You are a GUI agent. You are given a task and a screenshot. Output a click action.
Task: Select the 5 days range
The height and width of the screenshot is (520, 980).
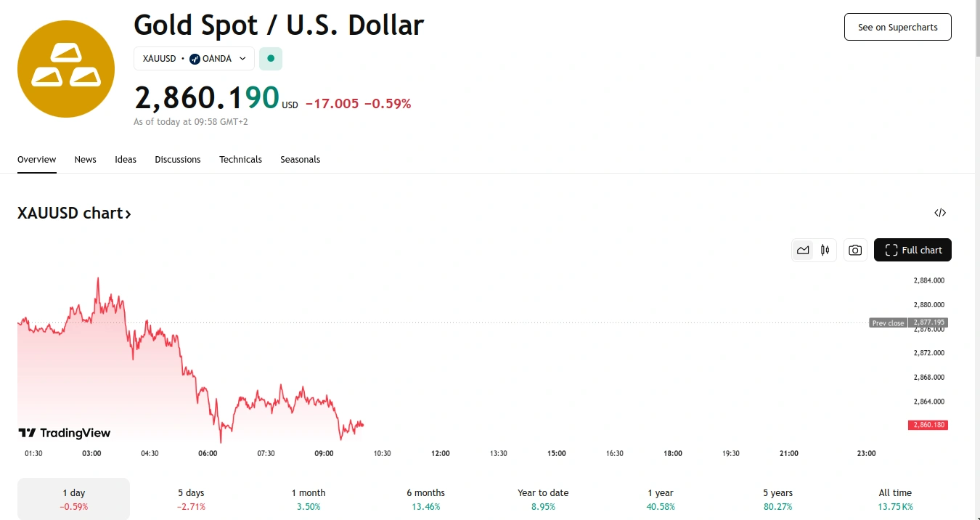191,499
